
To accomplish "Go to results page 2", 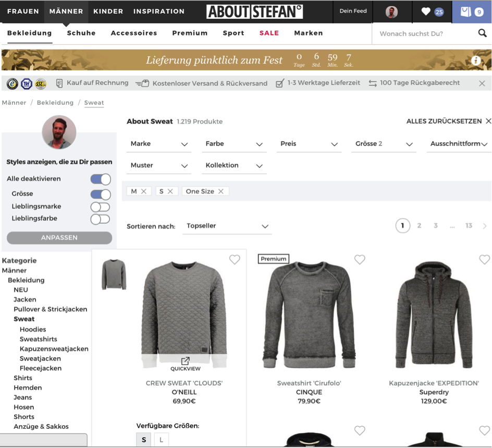I will coord(419,225).
